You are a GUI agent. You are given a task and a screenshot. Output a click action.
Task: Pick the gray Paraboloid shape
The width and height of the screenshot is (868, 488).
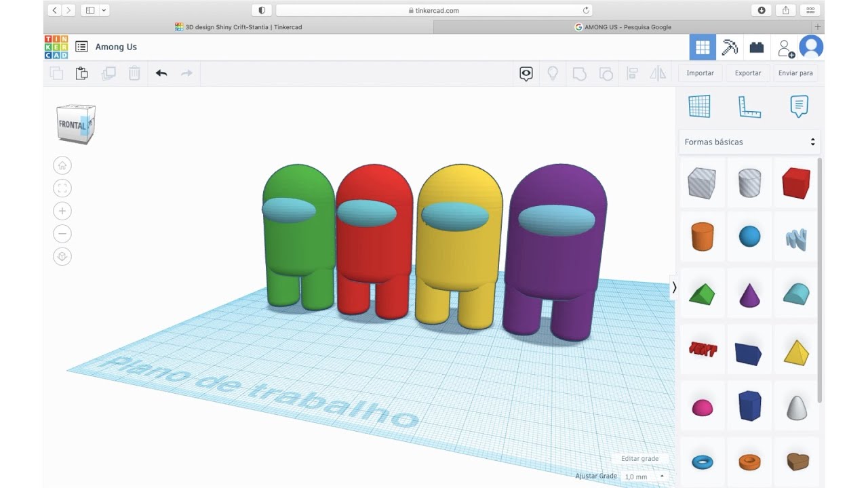[x=797, y=407]
